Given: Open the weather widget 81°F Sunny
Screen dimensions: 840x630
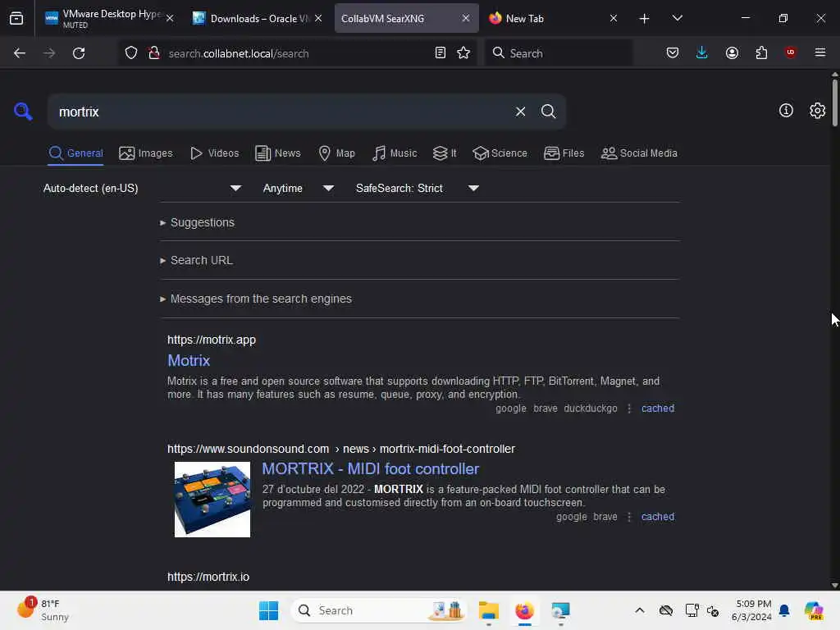Looking at the screenshot, I should [x=43, y=609].
